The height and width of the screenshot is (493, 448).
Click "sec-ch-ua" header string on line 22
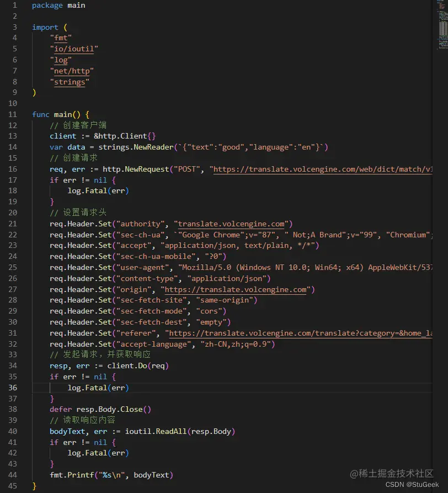(141, 235)
